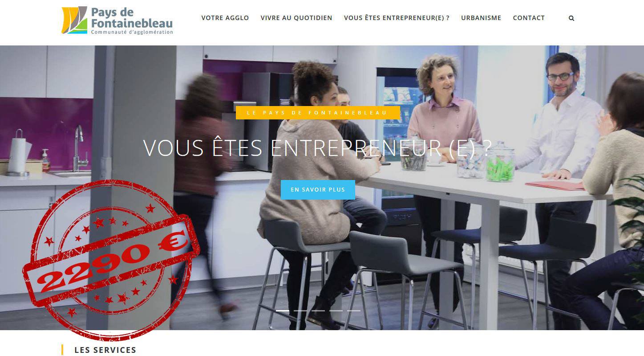Screen dimensions: 644x356
Task: Open VOUS ÊTES ENTREPRENEUR(E) ? menu item
Action: [x=397, y=18]
